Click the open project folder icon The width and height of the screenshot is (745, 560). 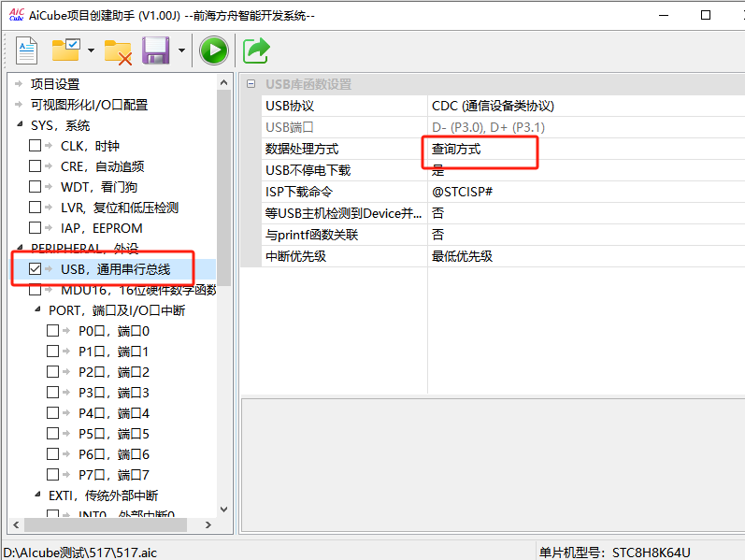66,50
